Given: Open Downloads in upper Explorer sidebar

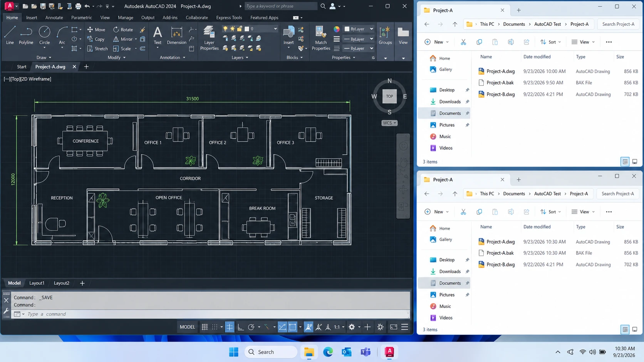Looking at the screenshot, I should (449, 102).
